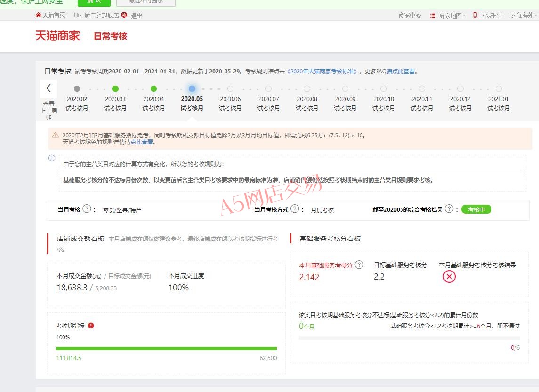Click the 退出 logout link
The width and height of the screenshot is (539, 392).
point(137,16)
